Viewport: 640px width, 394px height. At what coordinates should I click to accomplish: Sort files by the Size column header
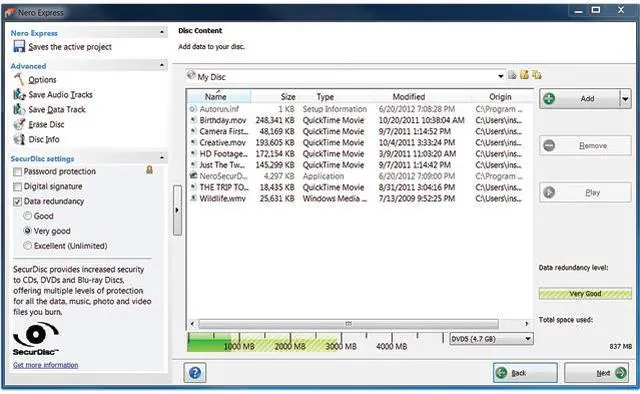click(x=288, y=97)
